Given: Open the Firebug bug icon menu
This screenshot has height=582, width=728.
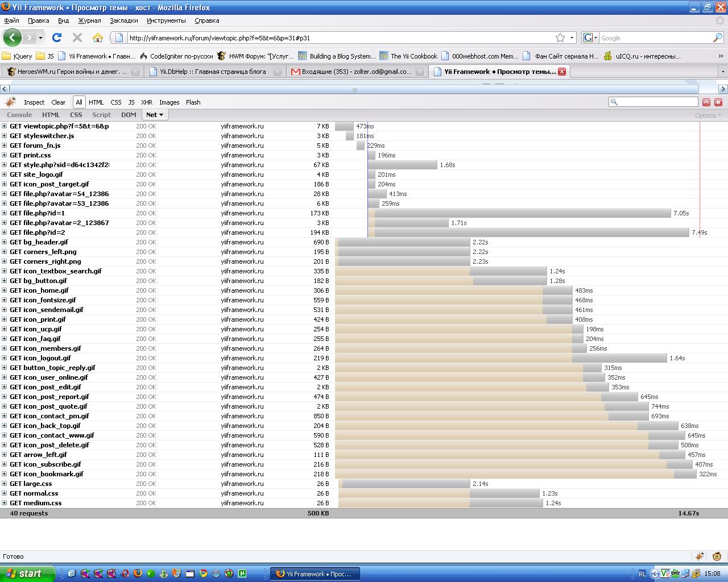Looking at the screenshot, I should pos(10,102).
